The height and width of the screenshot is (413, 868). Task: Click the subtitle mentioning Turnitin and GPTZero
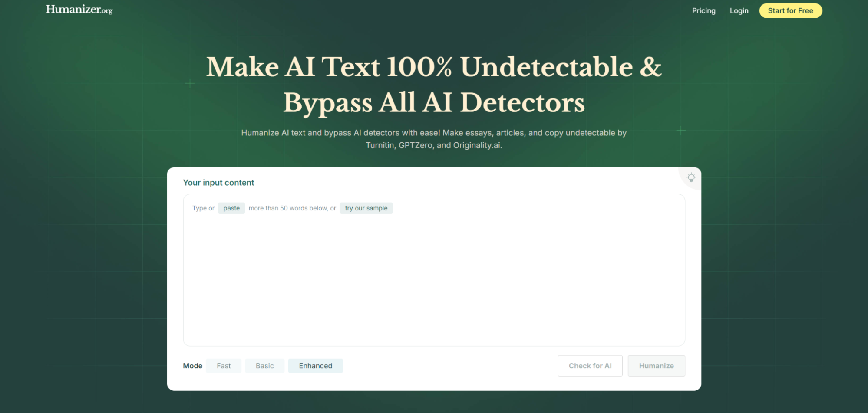tap(434, 139)
